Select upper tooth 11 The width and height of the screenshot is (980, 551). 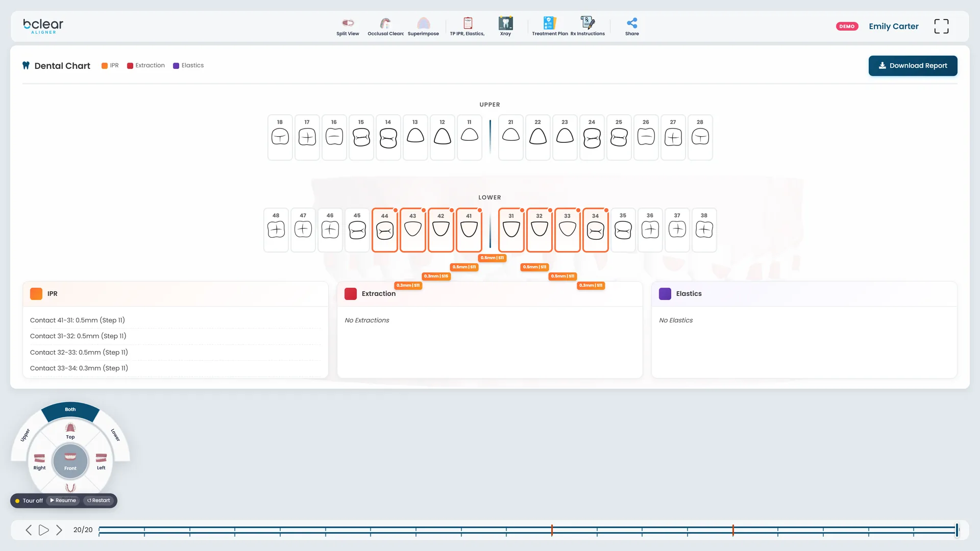click(x=469, y=137)
